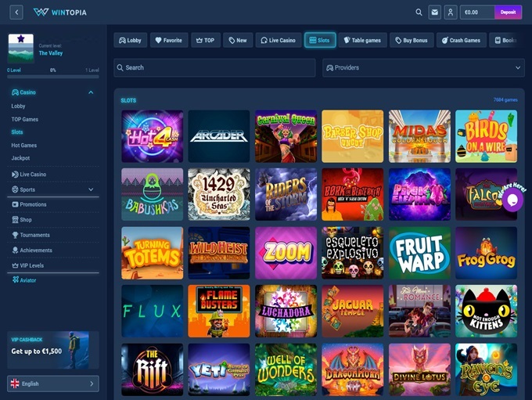Select the Table games tab

click(x=363, y=40)
